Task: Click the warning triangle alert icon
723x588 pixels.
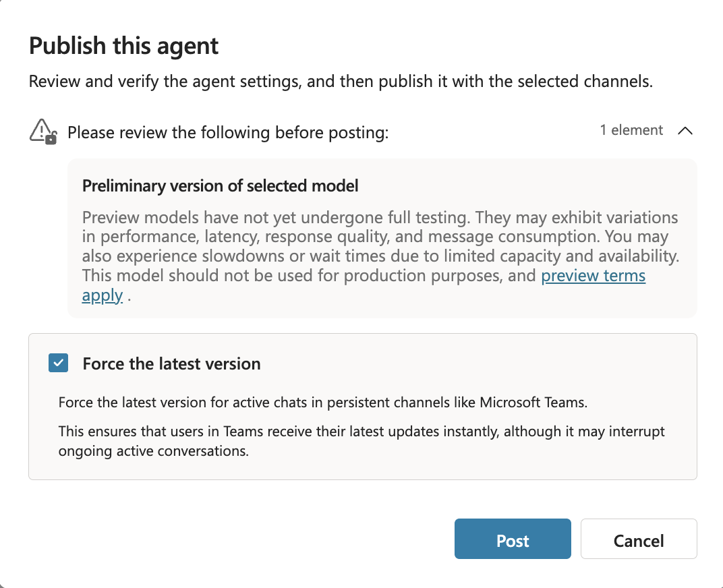Action: (42, 131)
